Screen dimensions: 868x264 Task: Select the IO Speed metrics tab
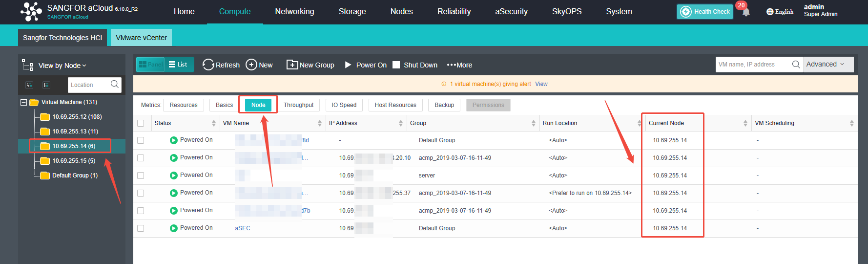click(344, 105)
